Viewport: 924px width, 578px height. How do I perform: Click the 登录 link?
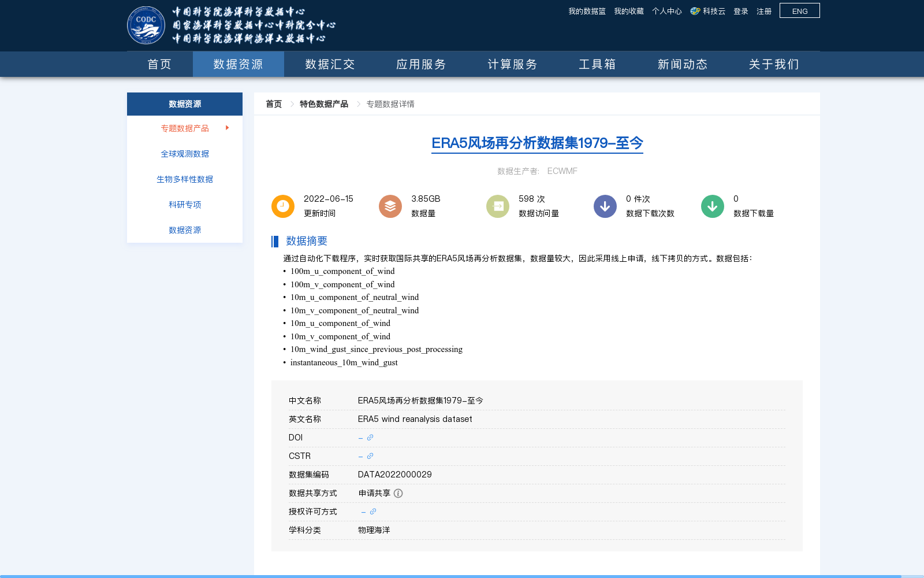click(741, 11)
